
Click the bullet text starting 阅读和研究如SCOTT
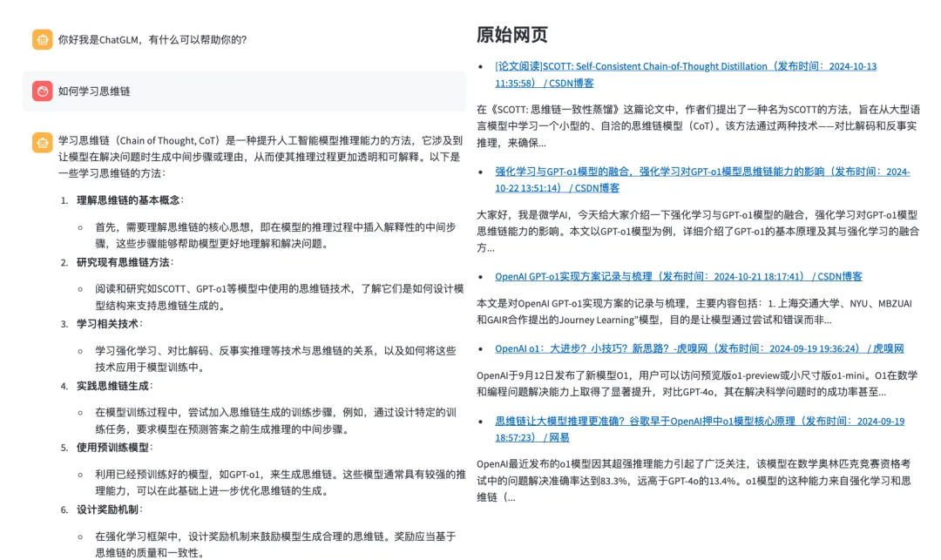280,297
